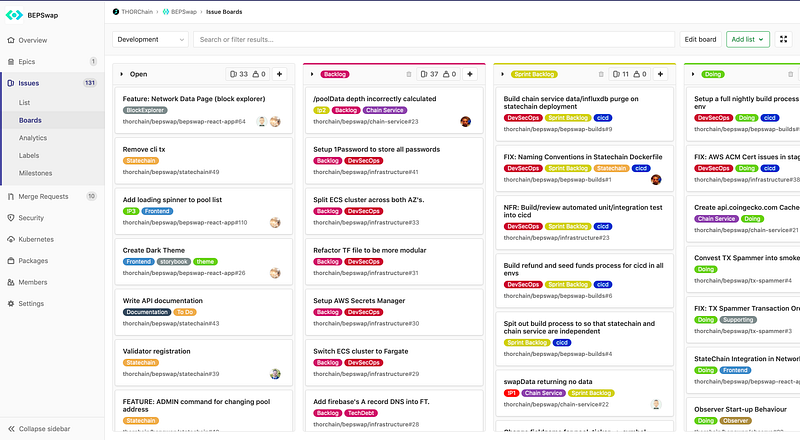Open issue Remove cli tx
800x440 pixels.
coord(144,150)
